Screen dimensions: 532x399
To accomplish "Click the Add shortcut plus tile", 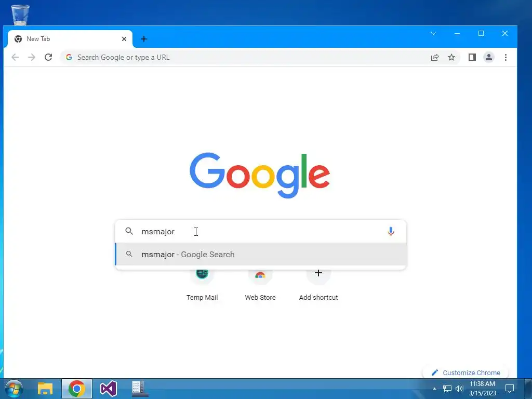I will [318, 284].
